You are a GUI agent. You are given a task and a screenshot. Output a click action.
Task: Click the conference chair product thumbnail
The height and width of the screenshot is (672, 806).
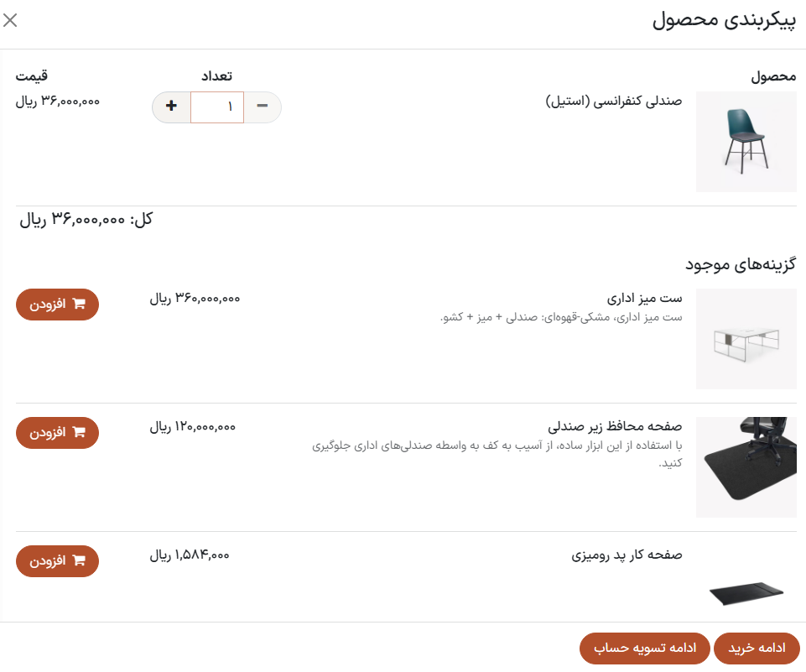[746, 142]
